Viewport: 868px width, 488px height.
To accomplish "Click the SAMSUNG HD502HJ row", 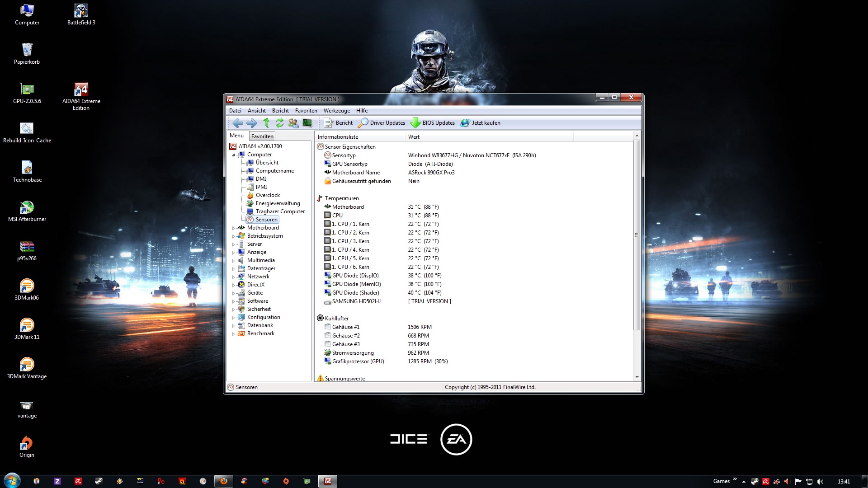I will tap(473, 301).
